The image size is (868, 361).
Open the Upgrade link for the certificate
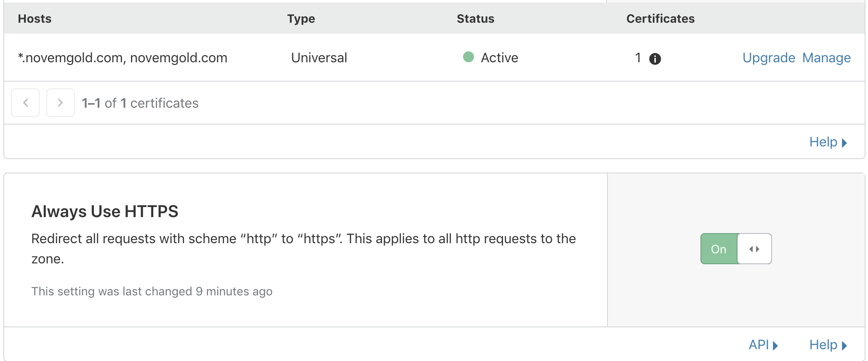click(x=769, y=58)
